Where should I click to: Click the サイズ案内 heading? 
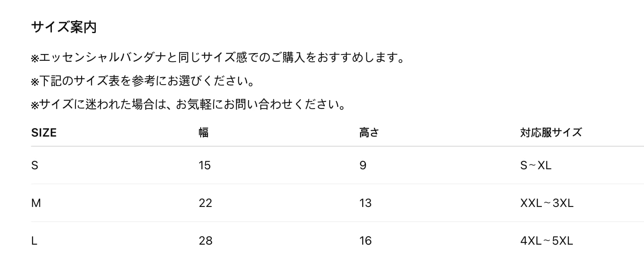[x=64, y=27]
